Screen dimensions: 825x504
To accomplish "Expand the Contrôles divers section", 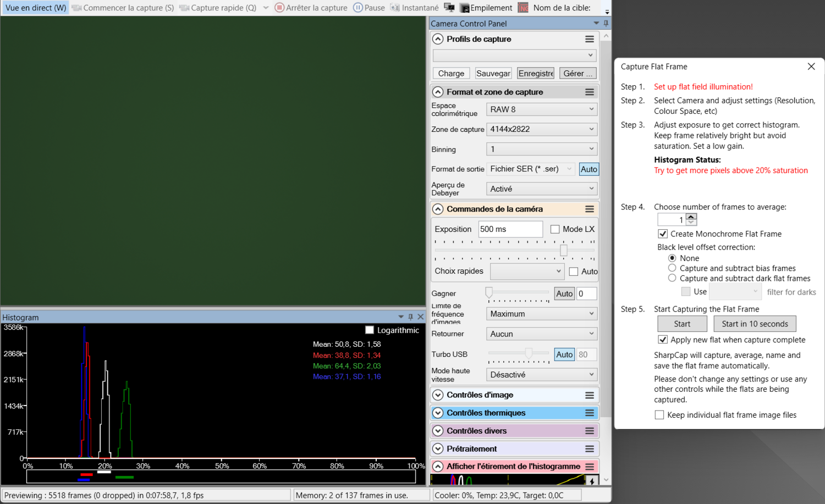I will pyautogui.click(x=438, y=431).
